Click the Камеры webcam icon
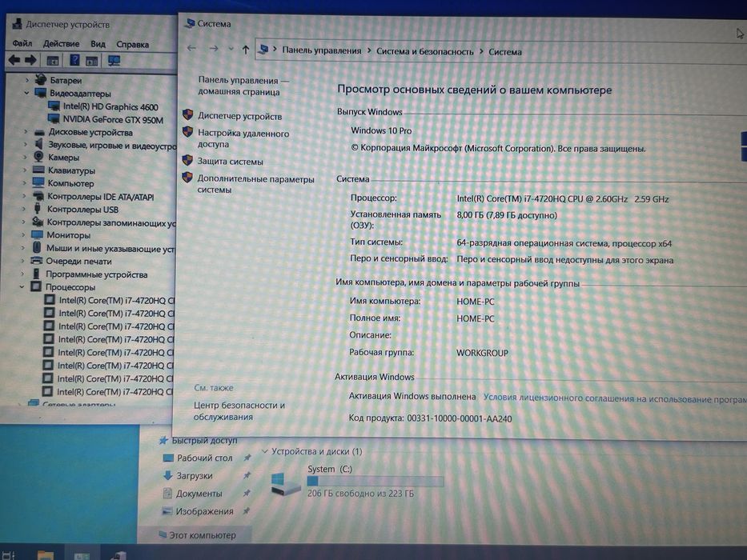The height and width of the screenshot is (560, 747). click(x=38, y=157)
